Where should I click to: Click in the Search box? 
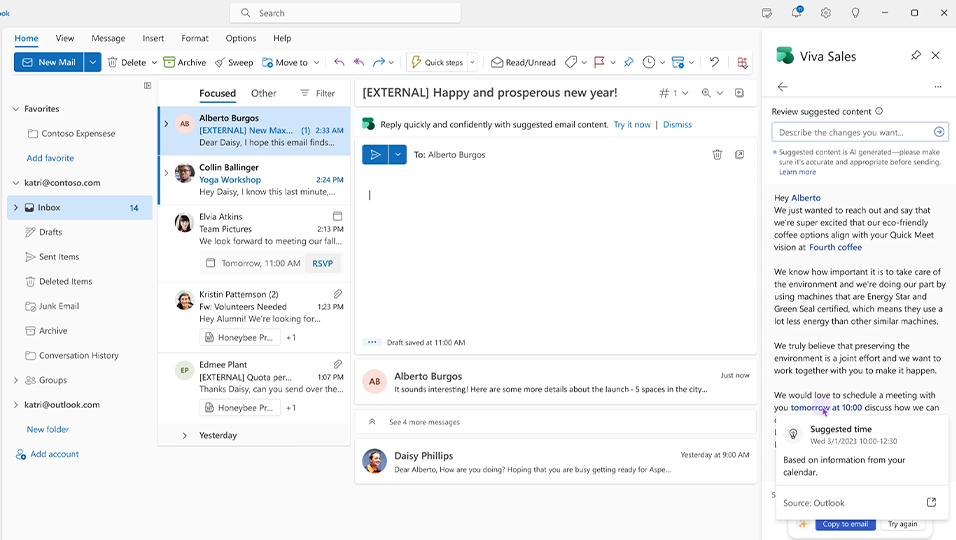(x=345, y=13)
